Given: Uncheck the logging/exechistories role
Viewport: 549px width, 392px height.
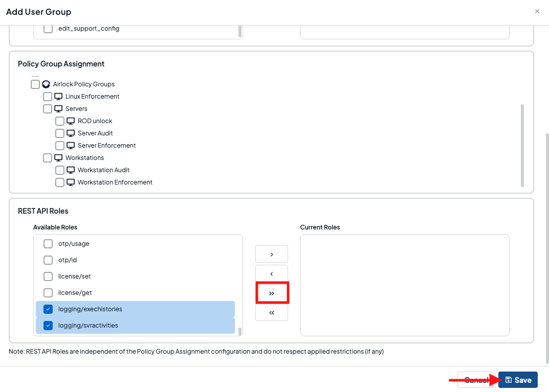Looking at the screenshot, I should (x=48, y=309).
